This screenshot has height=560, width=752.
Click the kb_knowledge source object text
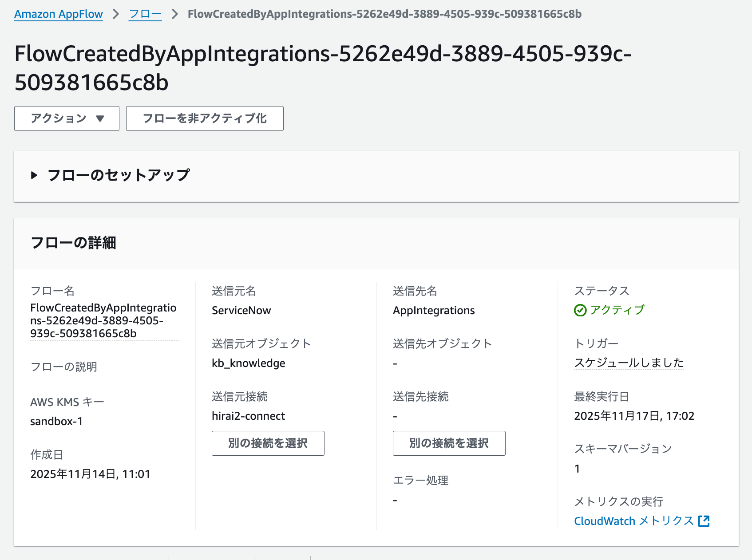point(248,363)
